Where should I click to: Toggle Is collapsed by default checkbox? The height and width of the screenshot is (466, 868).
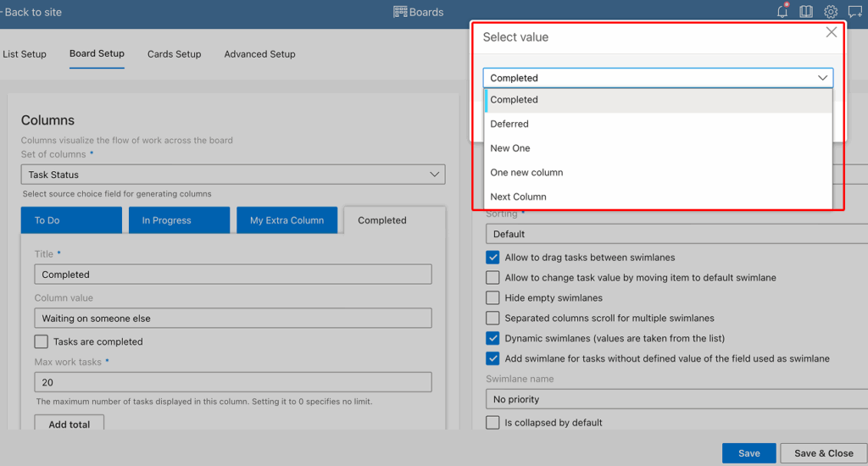pyautogui.click(x=492, y=422)
